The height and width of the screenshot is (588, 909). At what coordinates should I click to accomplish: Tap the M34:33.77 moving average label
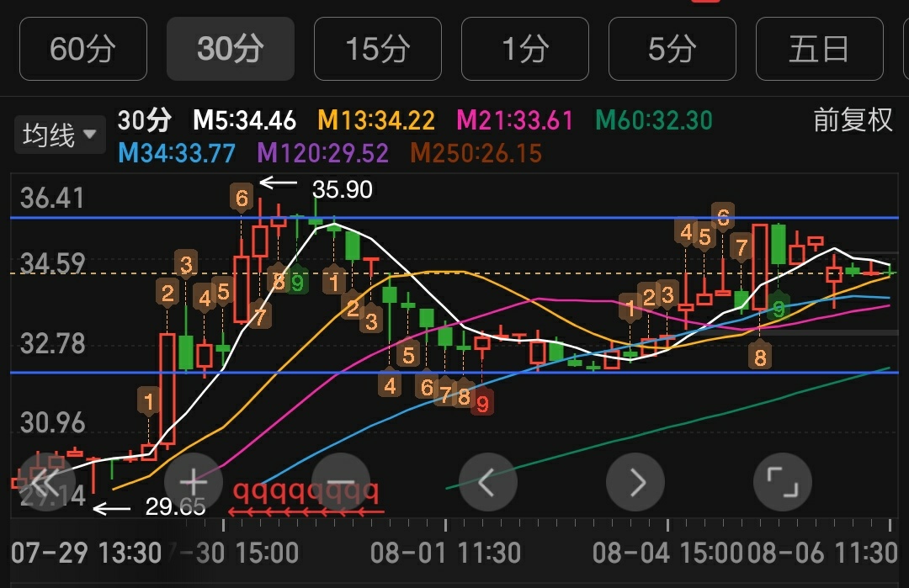pyautogui.click(x=176, y=153)
